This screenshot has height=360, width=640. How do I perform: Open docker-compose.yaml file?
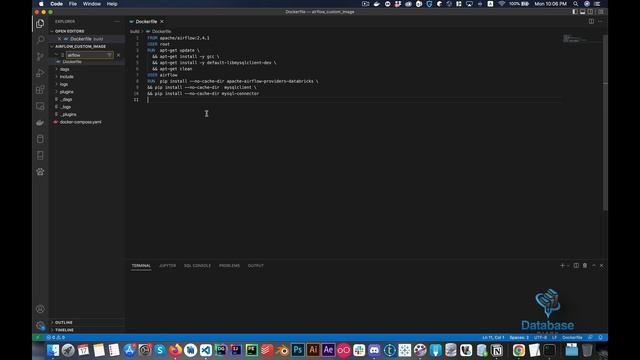80,122
